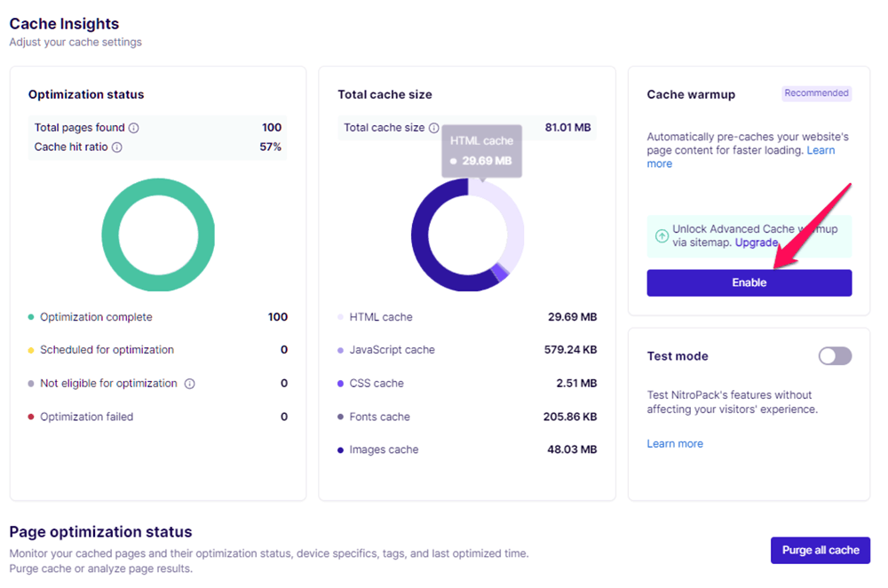
Task: Click the HTML cache legend dot
Action: tap(342, 316)
